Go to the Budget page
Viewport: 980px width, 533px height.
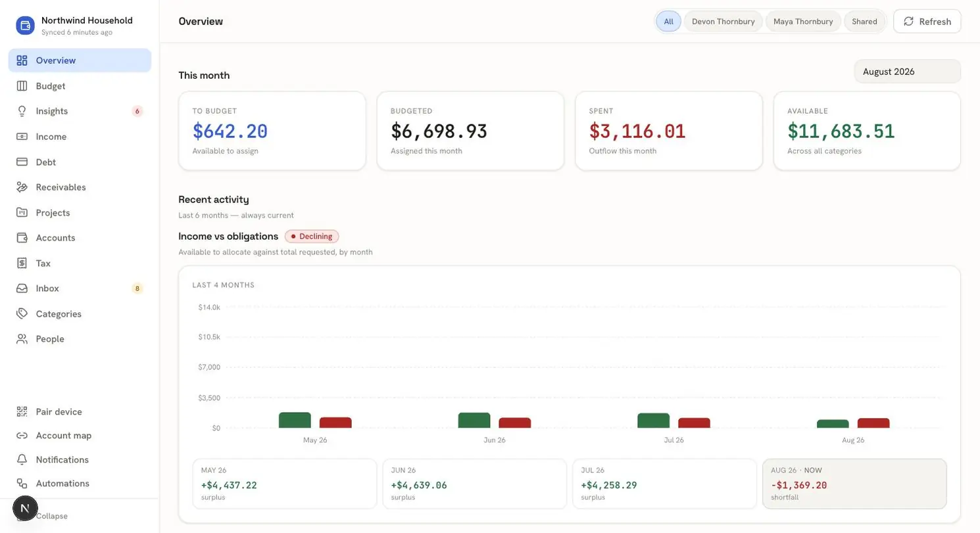coord(80,86)
